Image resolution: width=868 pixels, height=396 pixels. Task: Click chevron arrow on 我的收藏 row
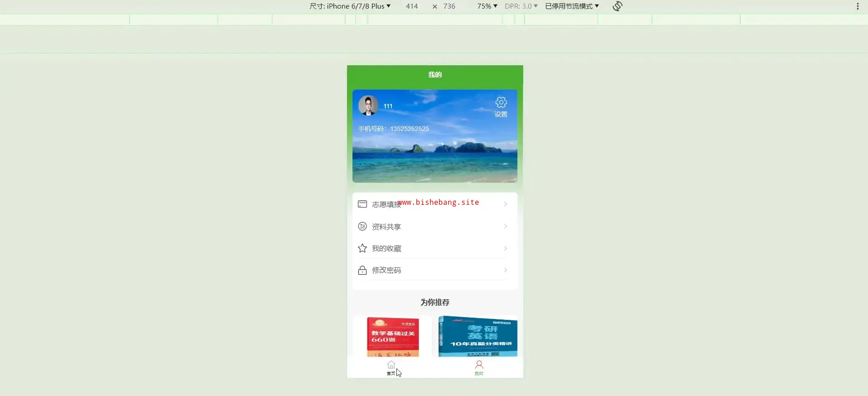[x=506, y=248]
